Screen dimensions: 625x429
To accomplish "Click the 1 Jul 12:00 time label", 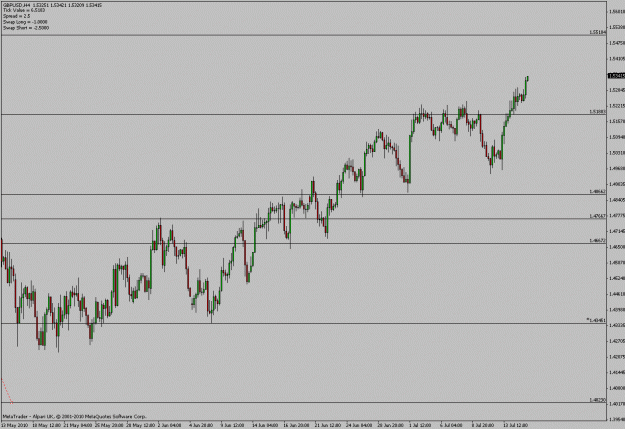I will point(420,425).
